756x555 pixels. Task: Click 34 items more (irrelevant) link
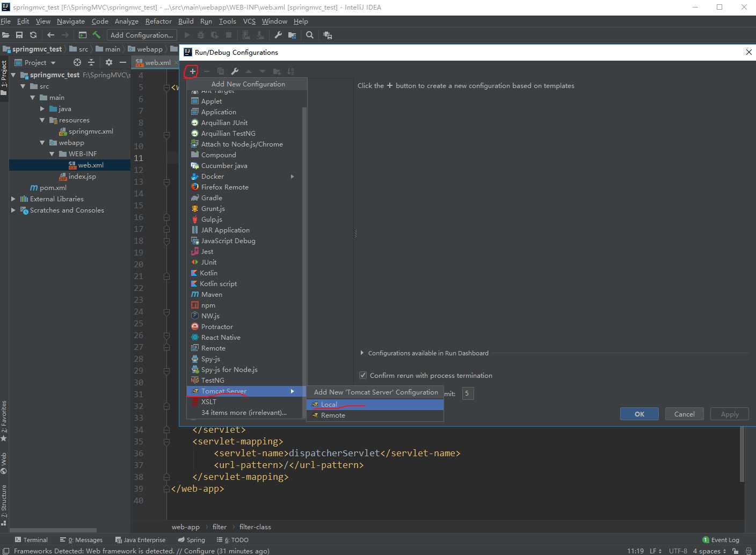[x=244, y=413]
